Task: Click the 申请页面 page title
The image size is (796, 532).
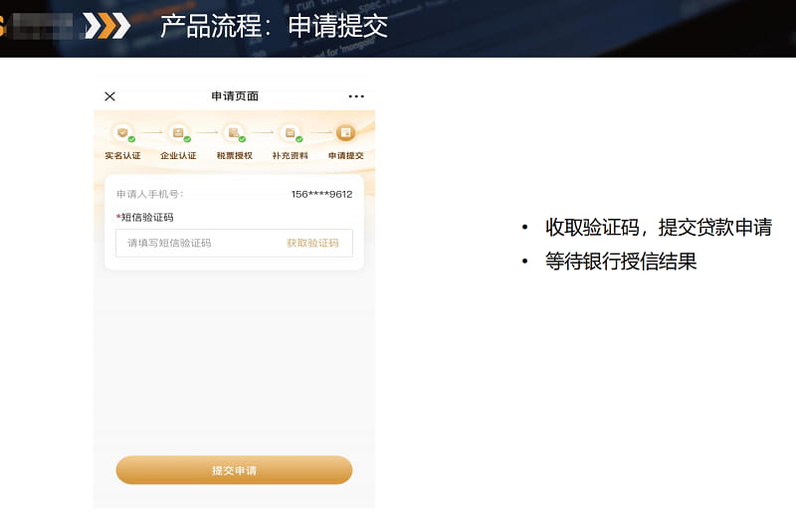Action: [235, 96]
